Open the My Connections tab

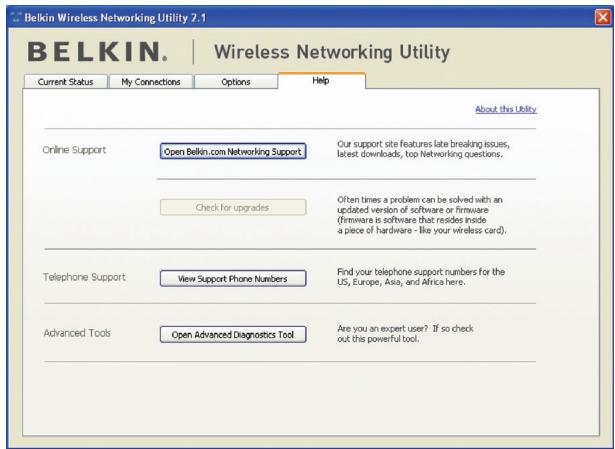(x=151, y=82)
